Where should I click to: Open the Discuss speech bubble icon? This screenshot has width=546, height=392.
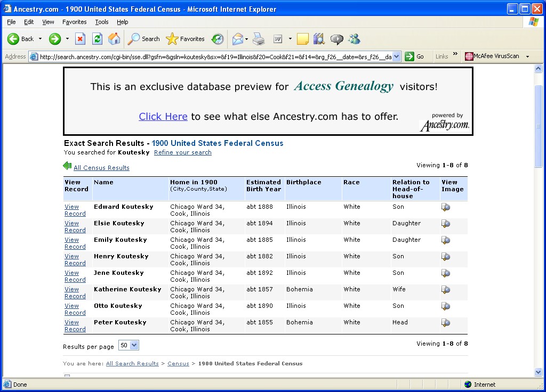point(336,39)
